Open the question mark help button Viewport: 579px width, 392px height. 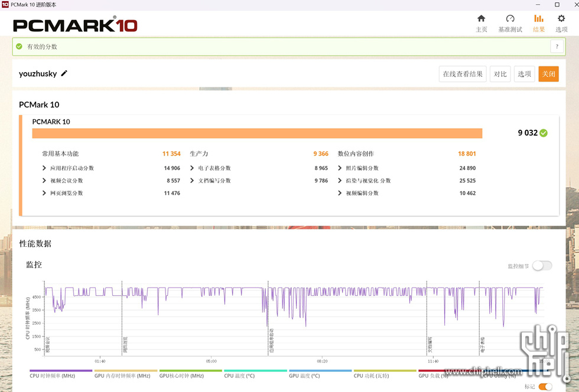[x=557, y=47]
